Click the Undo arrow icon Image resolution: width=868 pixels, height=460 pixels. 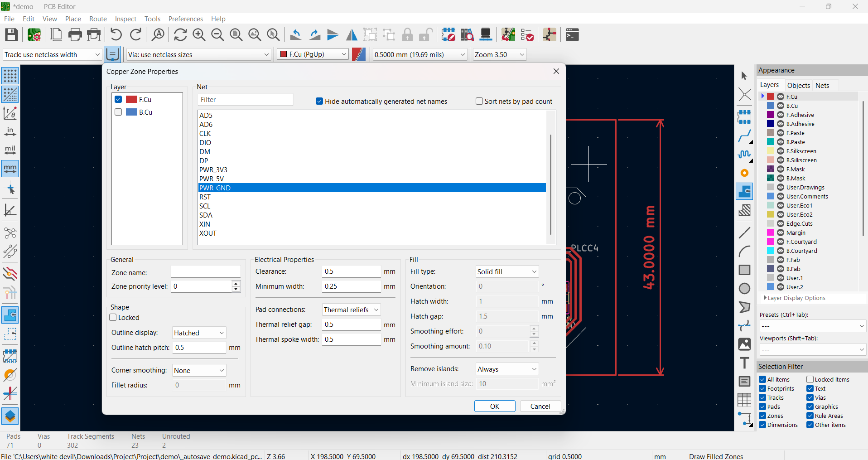pos(116,35)
